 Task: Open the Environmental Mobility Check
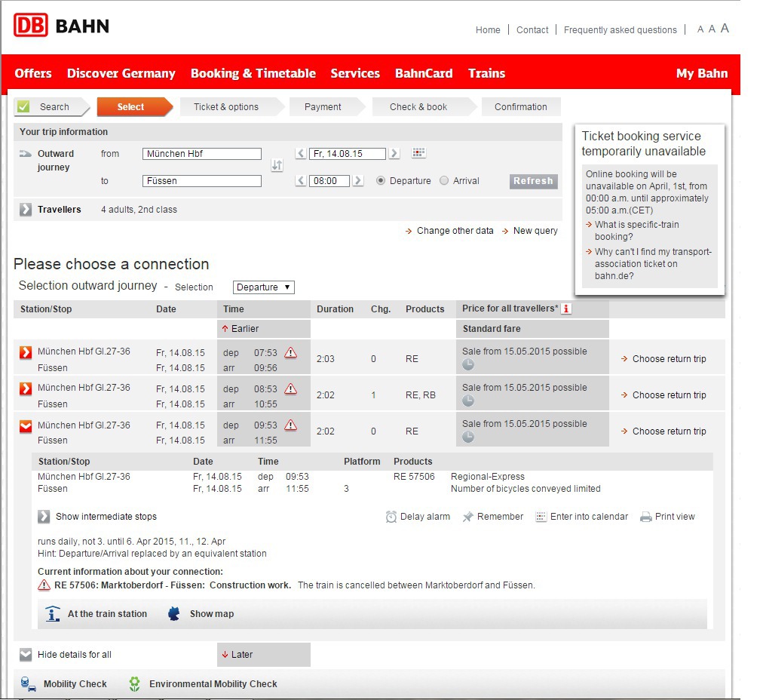tap(203, 684)
